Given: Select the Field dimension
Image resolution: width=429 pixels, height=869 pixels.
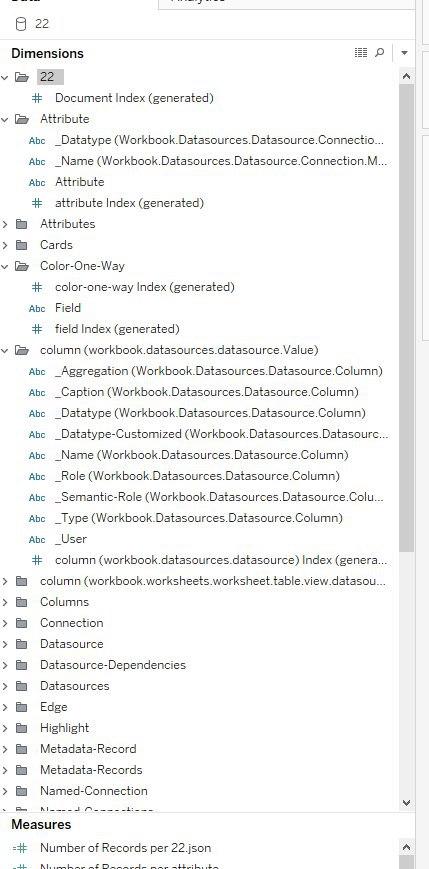Looking at the screenshot, I should pos(68,308).
